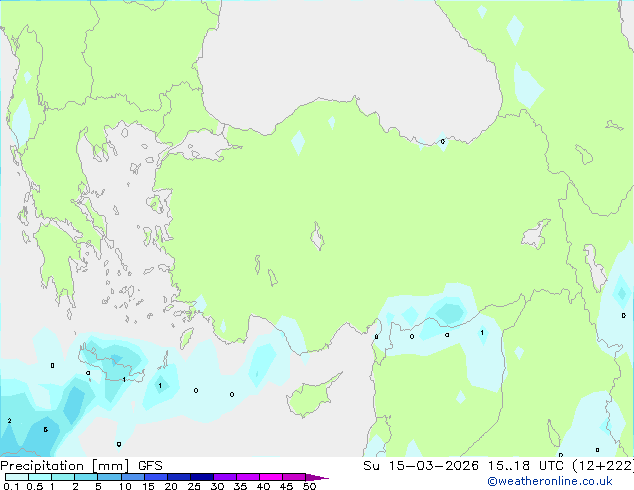This screenshot has height=490, width=634.
Task: Click the 30–35 mm purple legend swatch
Action: 225,477
